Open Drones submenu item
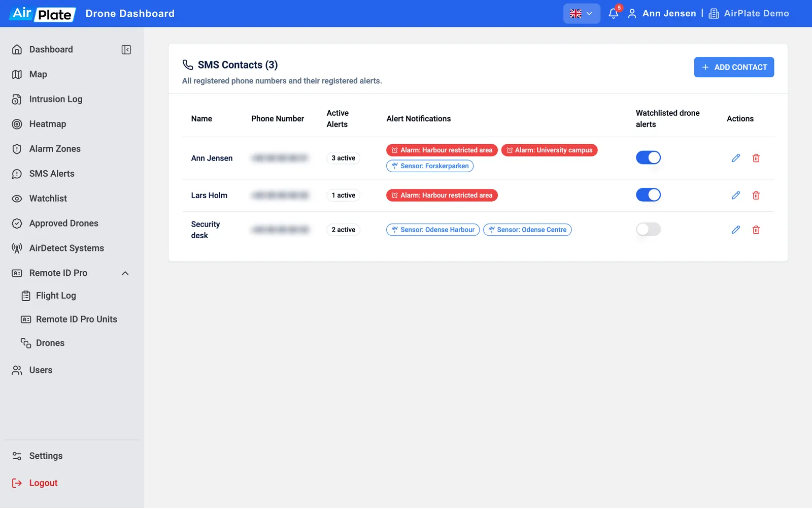812x508 pixels. pos(50,343)
